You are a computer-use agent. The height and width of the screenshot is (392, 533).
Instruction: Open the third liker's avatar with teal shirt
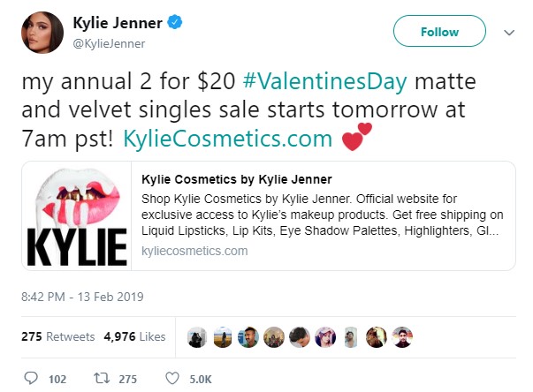point(248,337)
